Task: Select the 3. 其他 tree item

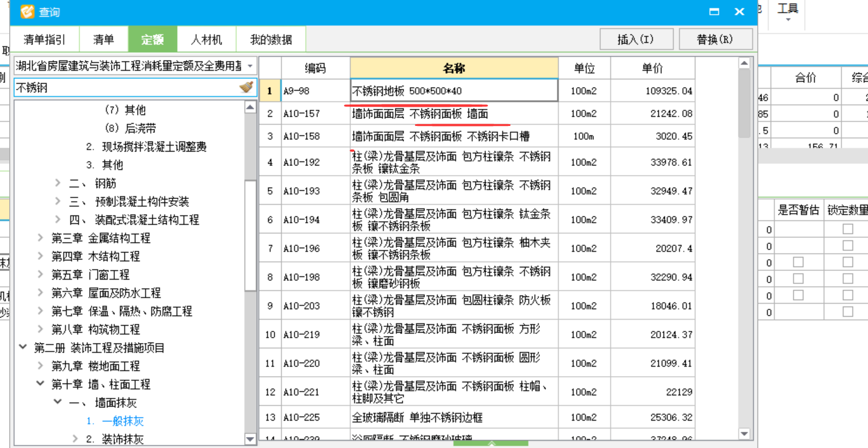Action: click(x=105, y=165)
